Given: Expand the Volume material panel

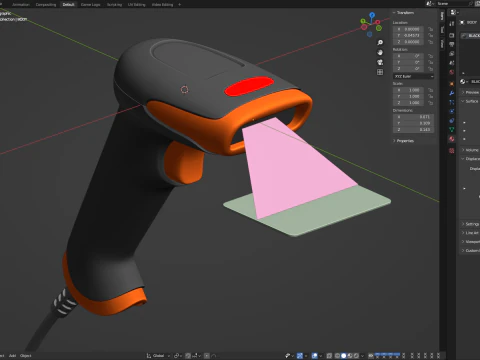Looking at the screenshot, I should point(470,150).
